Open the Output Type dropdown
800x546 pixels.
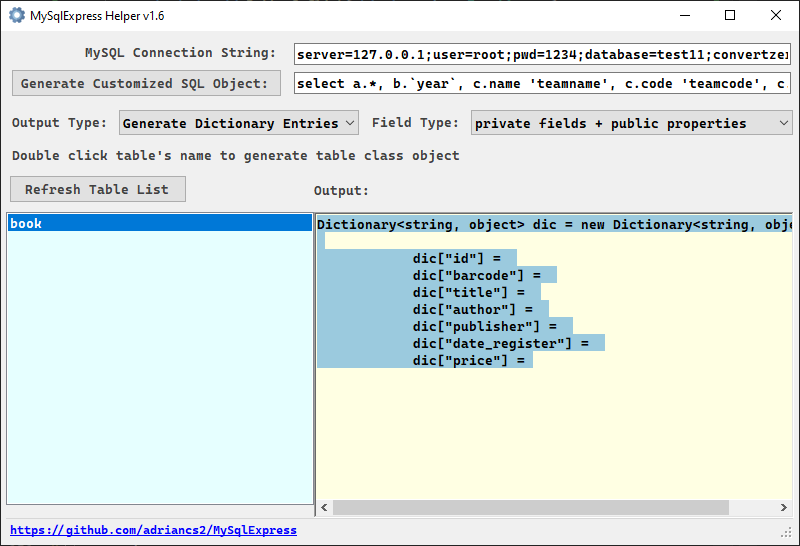239,123
